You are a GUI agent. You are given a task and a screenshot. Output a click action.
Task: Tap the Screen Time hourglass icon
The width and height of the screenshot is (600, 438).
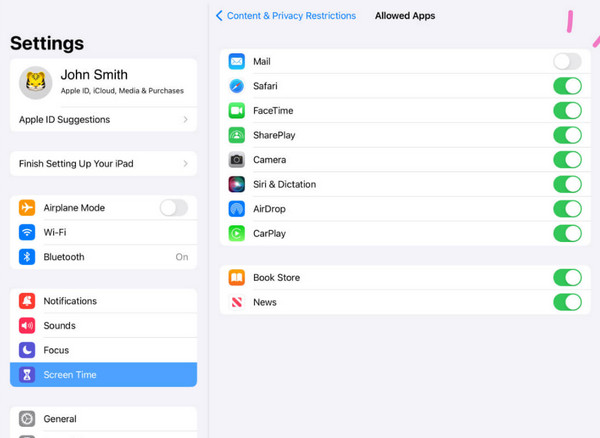(x=27, y=374)
